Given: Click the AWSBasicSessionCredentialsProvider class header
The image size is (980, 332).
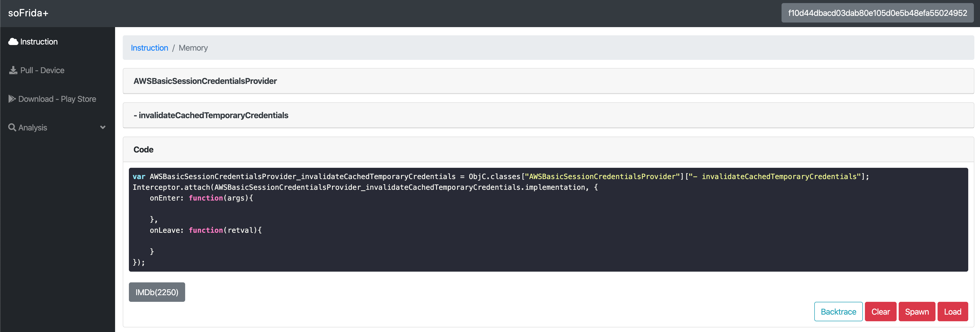Looking at the screenshot, I should (x=205, y=81).
